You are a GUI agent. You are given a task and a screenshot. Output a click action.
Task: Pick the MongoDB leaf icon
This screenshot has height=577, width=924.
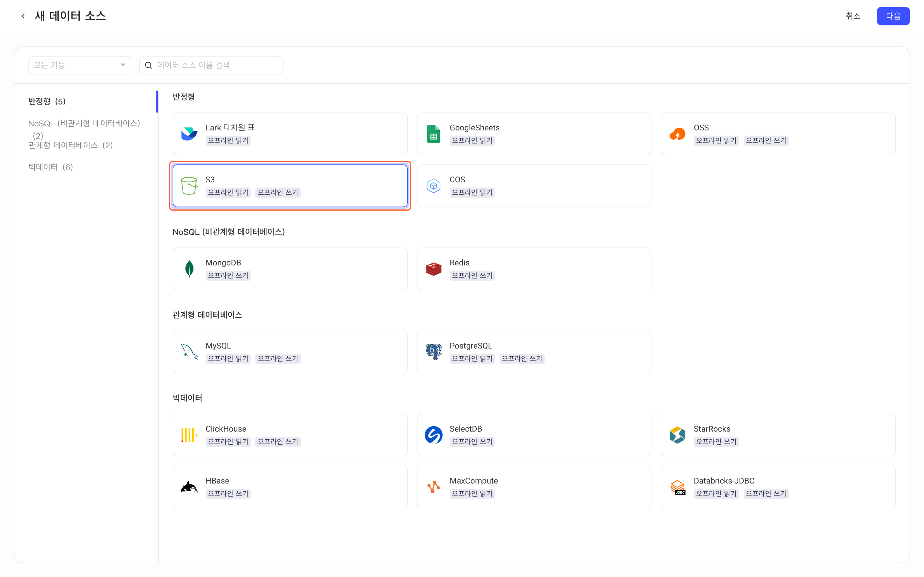pyautogui.click(x=189, y=269)
